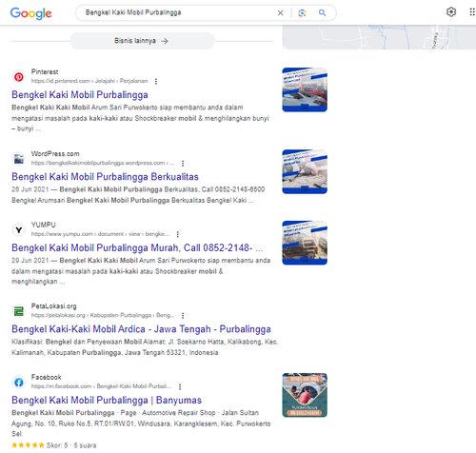Click the YUMPU site name text
The height and width of the screenshot is (453, 476).
tap(44, 225)
